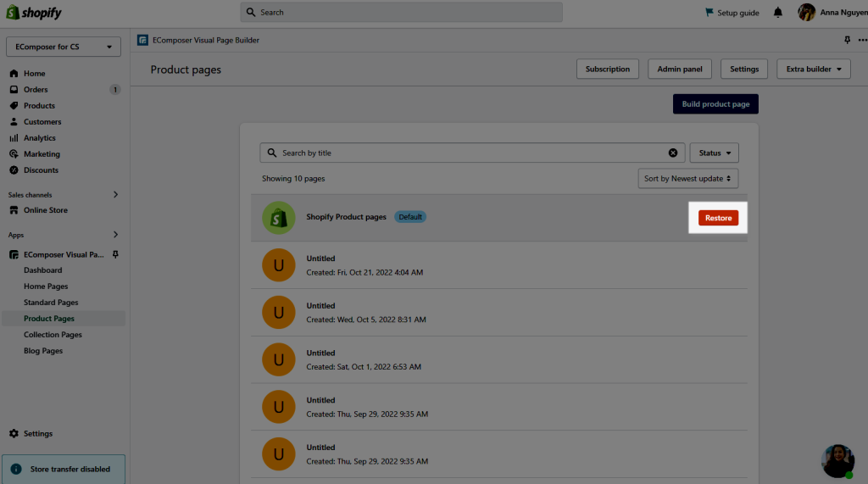
Task: Click Build product page button
Action: point(715,104)
